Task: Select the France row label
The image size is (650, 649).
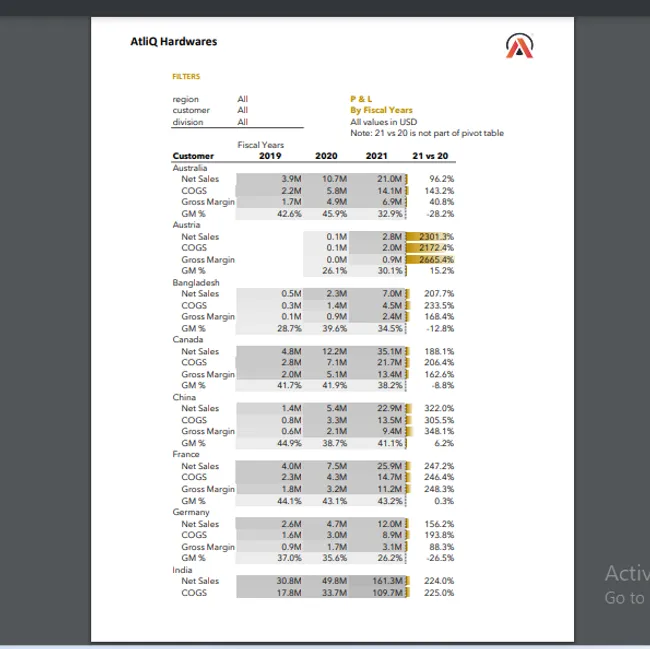Action: point(186,454)
